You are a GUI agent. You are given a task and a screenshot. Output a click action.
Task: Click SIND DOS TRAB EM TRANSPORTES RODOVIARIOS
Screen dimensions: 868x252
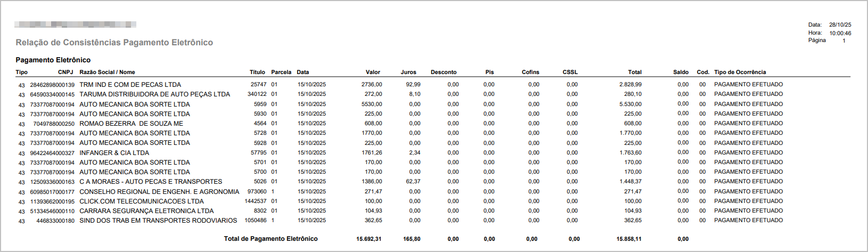(x=158, y=221)
